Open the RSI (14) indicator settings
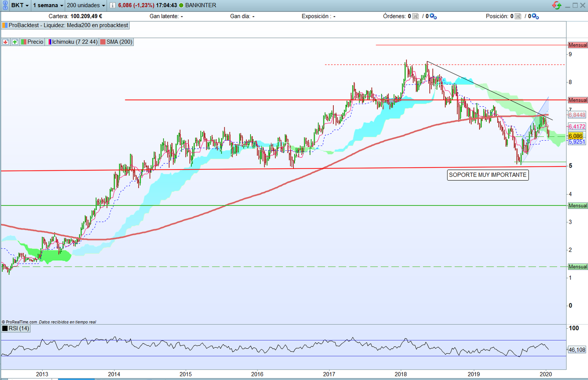The width and height of the screenshot is (588, 380). tap(19, 328)
